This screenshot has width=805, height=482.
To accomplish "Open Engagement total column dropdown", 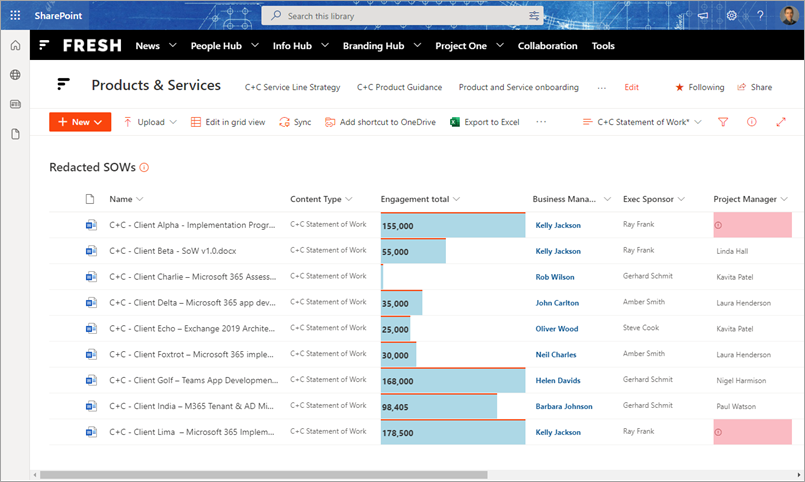I will (456, 199).
